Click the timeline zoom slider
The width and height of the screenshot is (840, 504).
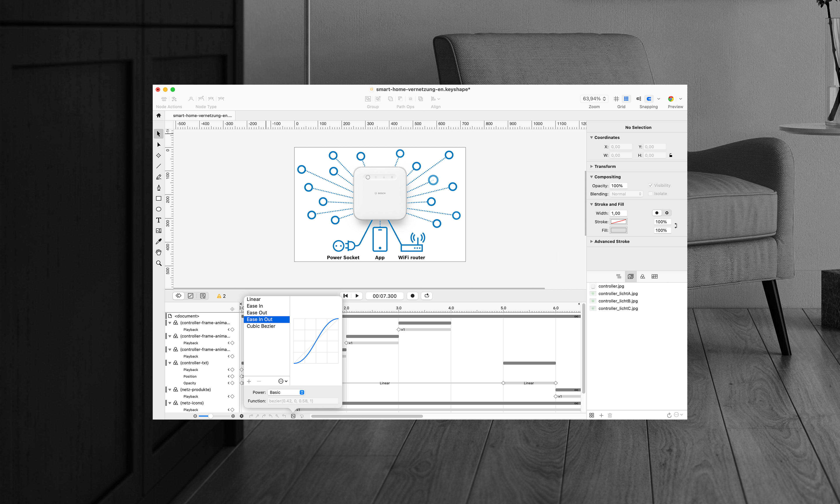coord(214,416)
